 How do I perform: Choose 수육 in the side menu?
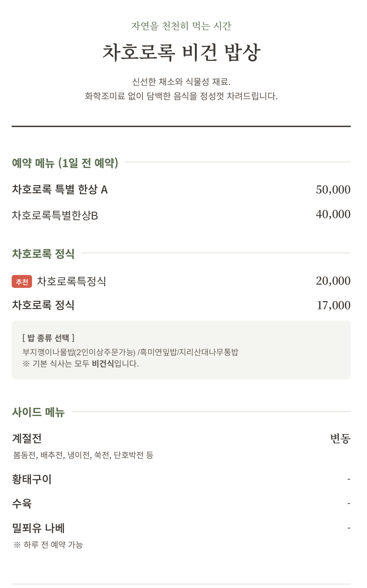[22, 504]
